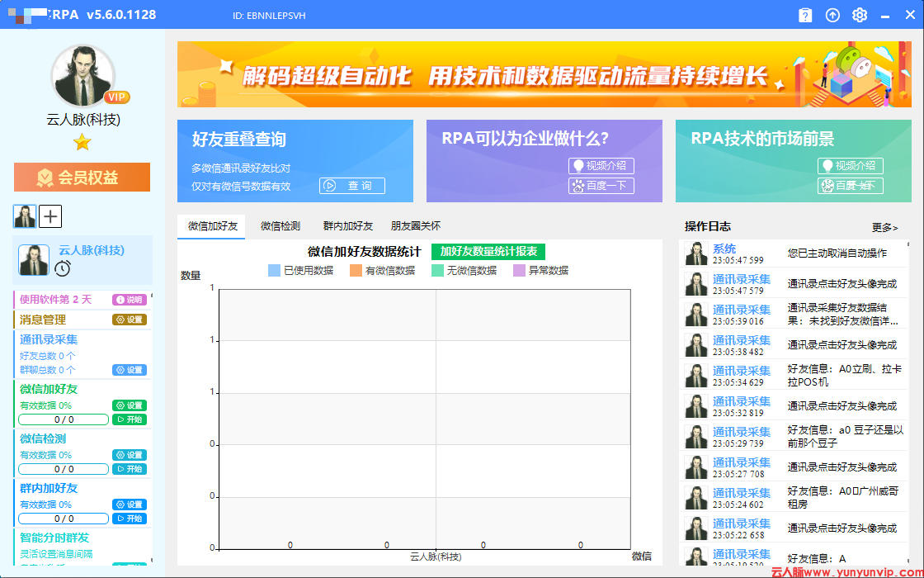Click the 微信加好友 progress bar 0/0
The image size is (924, 578).
pos(64,419)
